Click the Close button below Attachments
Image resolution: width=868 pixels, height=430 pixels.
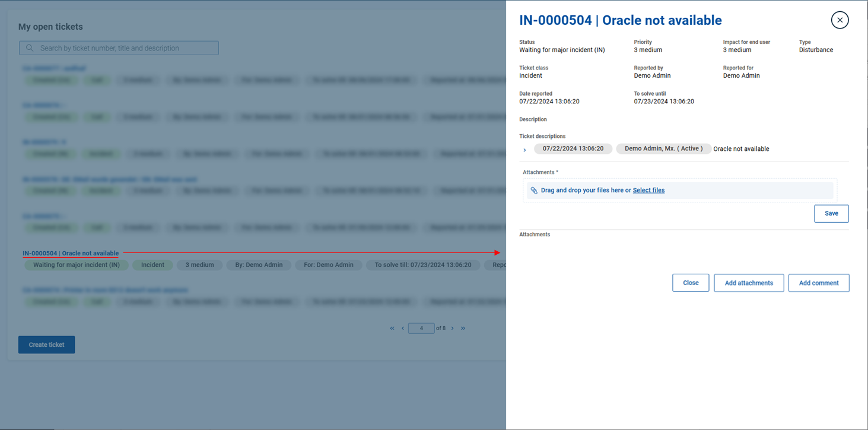coord(691,283)
